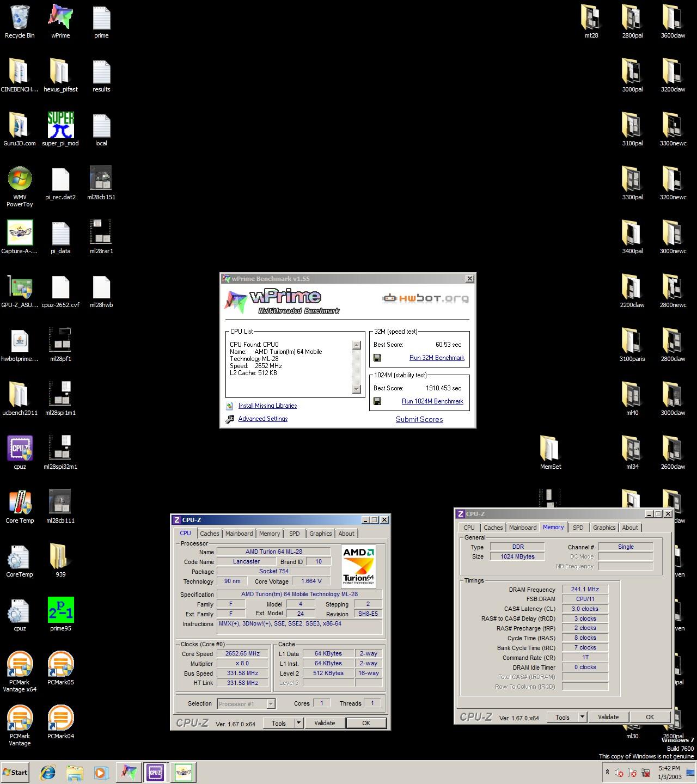
Task: Open the Start menu
Action: tap(15, 772)
